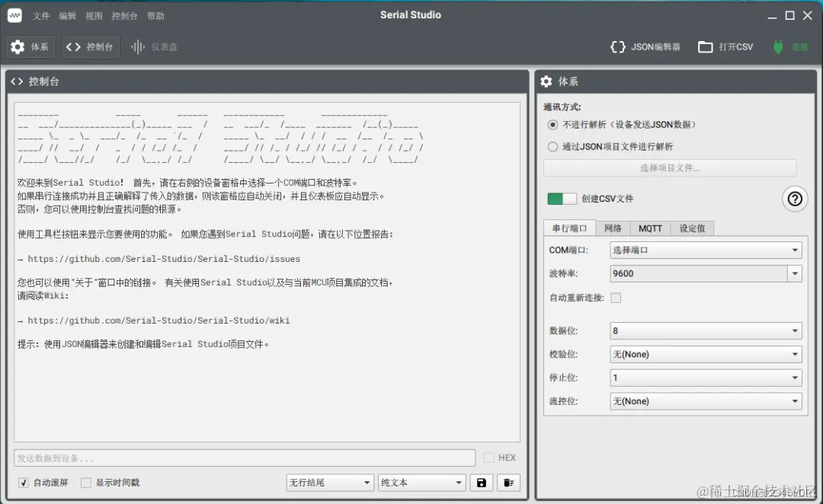Image resolution: width=823 pixels, height=504 pixels.
Task: Maximize the Serial Studio window
Action: [789, 16]
